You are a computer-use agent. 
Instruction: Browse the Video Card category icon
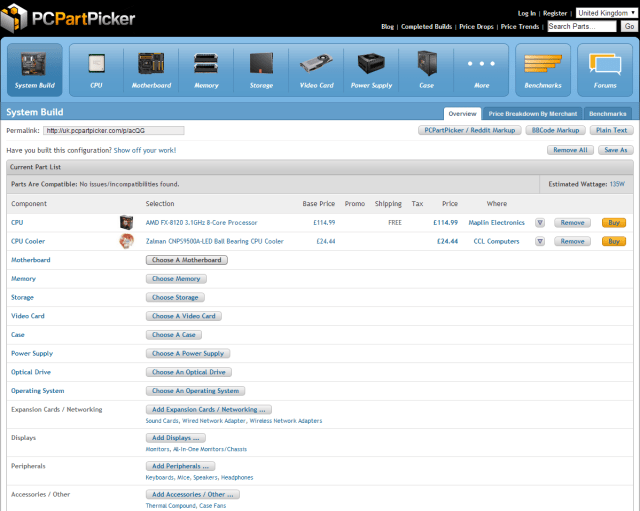click(x=316, y=70)
